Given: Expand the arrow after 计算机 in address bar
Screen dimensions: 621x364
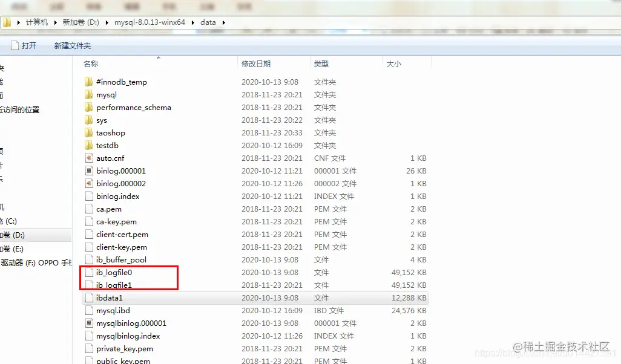Looking at the screenshot, I should 55,22.
